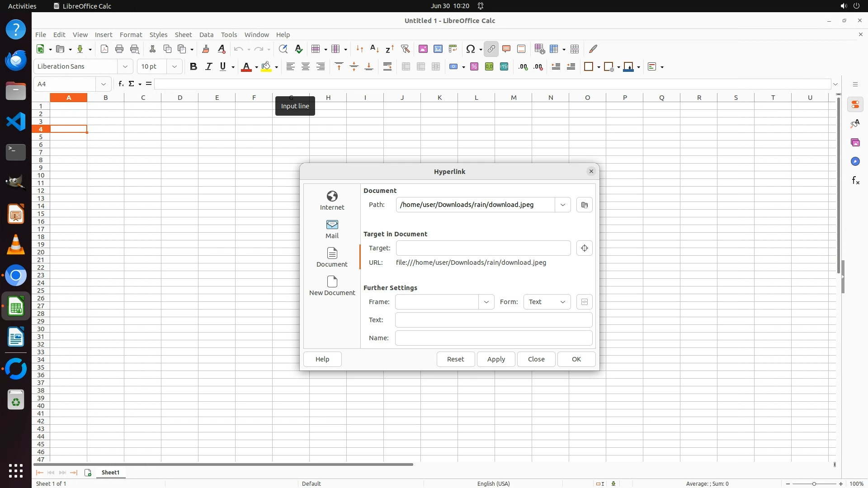Click the AutoFilter toolbar icon
Viewport: 868px width, 488px height.
click(x=405, y=49)
